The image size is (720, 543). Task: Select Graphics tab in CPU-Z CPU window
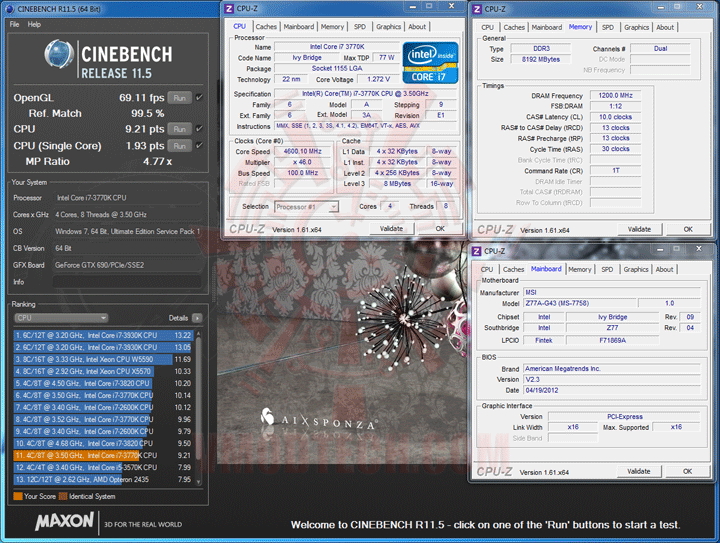tap(388, 27)
